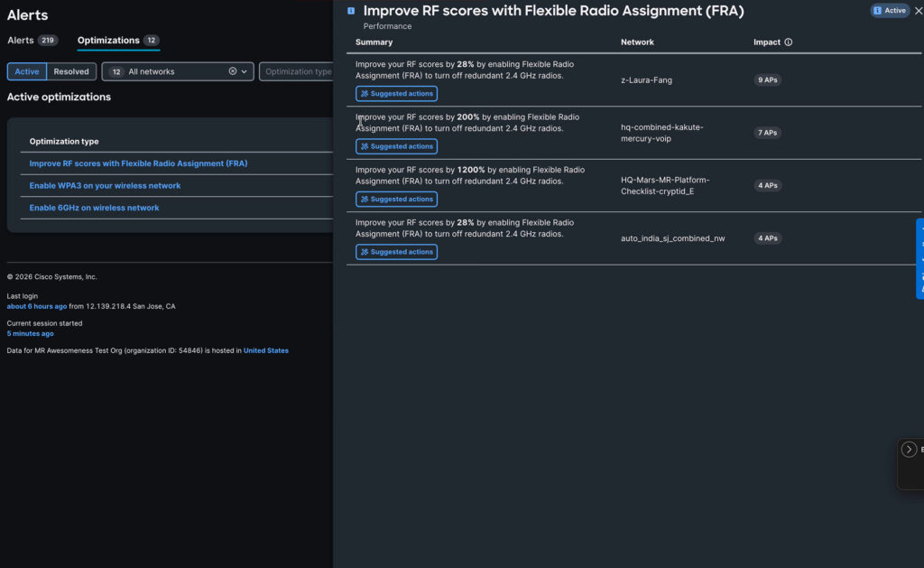Close the FRA optimization details panel
Viewport: 924px width, 568px height.
click(918, 11)
